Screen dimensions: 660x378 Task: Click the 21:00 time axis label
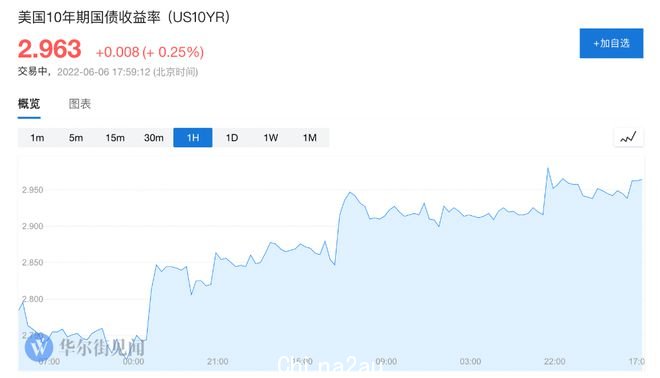218,362
